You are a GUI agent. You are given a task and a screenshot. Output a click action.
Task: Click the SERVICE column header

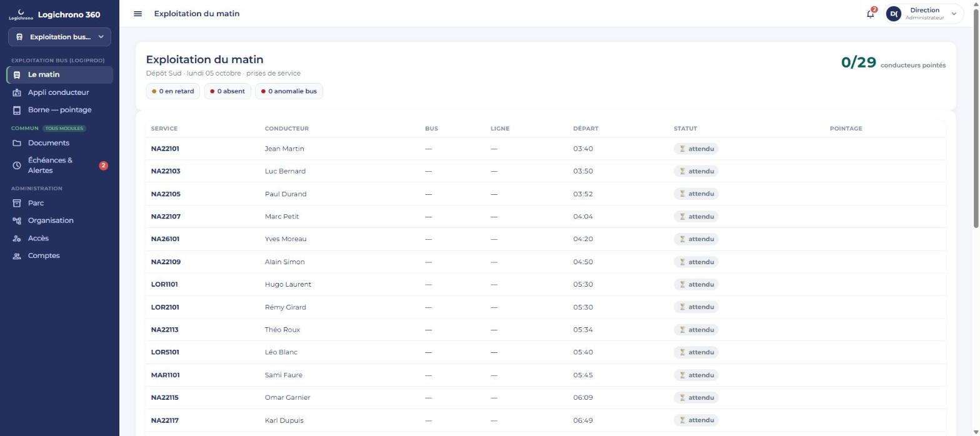(164, 129)
